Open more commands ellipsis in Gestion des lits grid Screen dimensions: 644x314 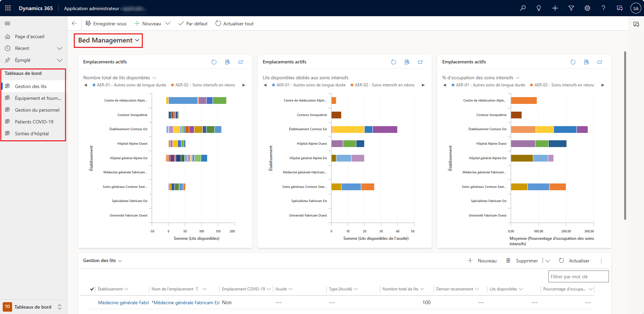point(601,261)
